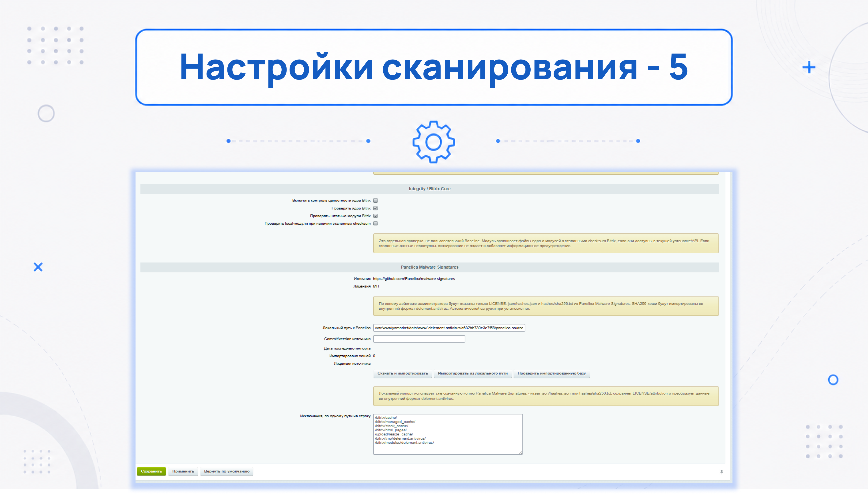Click the github.com/Panelica/malware-signatures source URL
Screen dimensions: 868x494
414,279
